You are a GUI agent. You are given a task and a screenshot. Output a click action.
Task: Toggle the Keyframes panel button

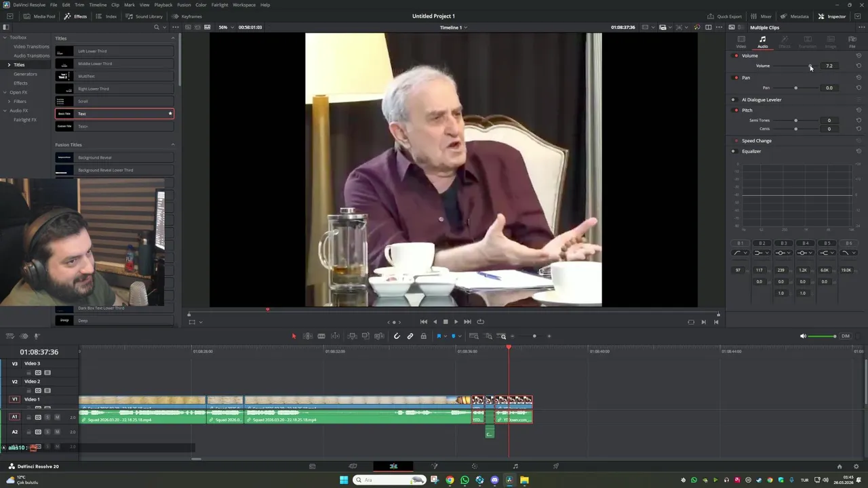pyautogui.click(x=187, y=16)
